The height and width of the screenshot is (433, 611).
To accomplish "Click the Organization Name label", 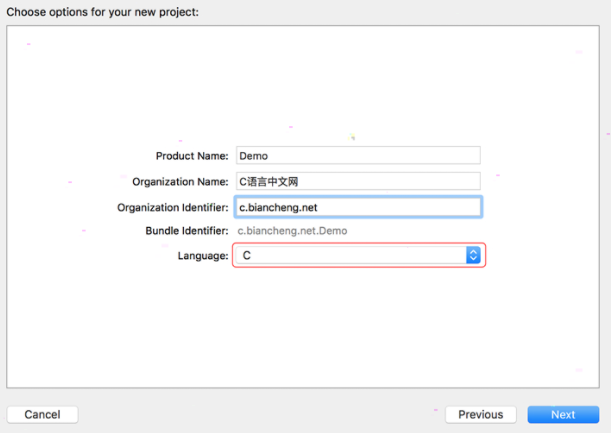I will [180, 182].
